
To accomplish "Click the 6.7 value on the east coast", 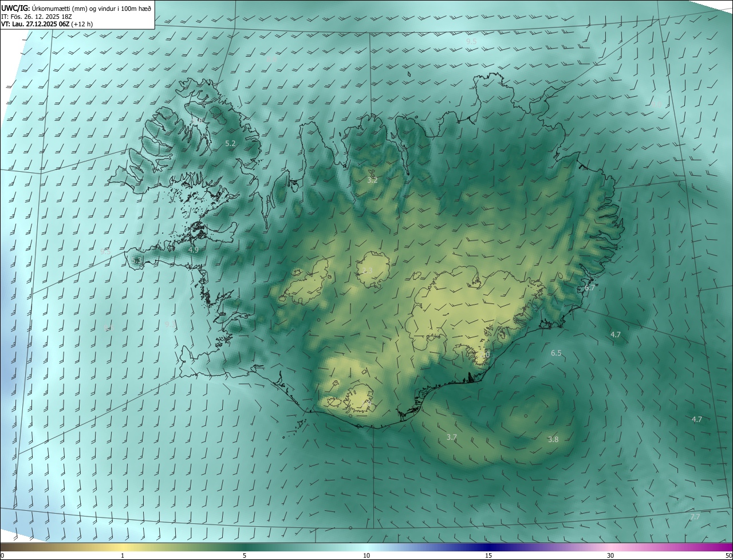I will [x=590, y=288].
